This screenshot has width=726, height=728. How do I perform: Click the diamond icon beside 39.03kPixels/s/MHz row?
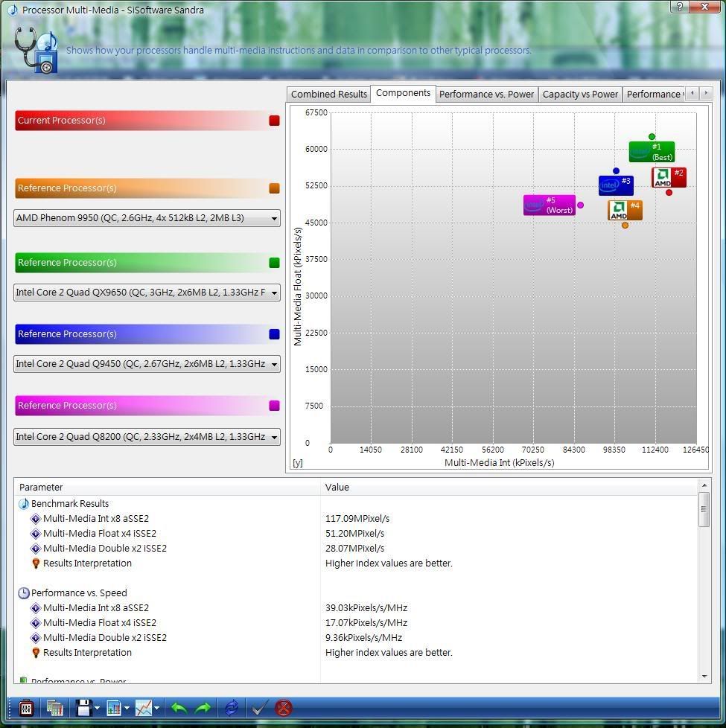tap(36, 607)
